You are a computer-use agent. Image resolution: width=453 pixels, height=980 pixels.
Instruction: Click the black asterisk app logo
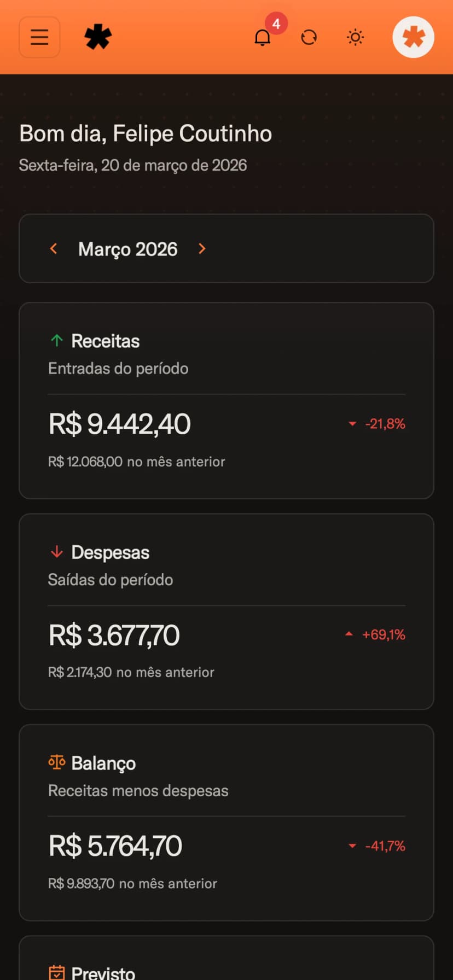[98, 37]
